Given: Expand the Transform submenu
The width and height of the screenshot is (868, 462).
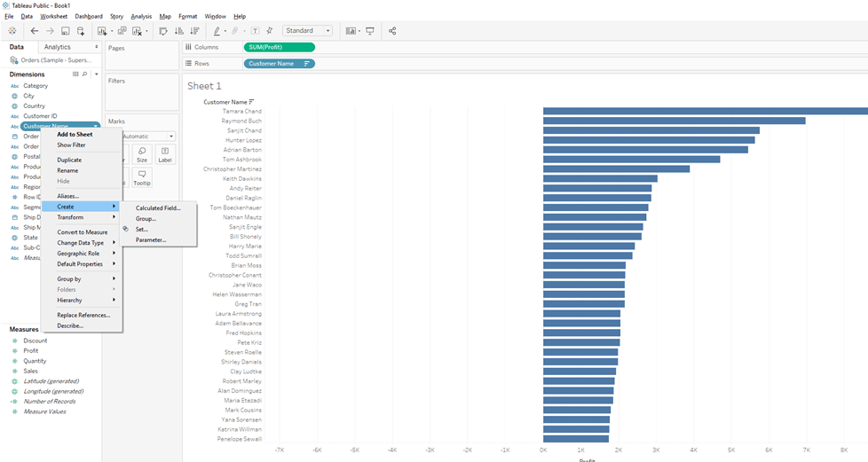Looking at the screenshot, I should pyautogui.click(x=82, y=217).
